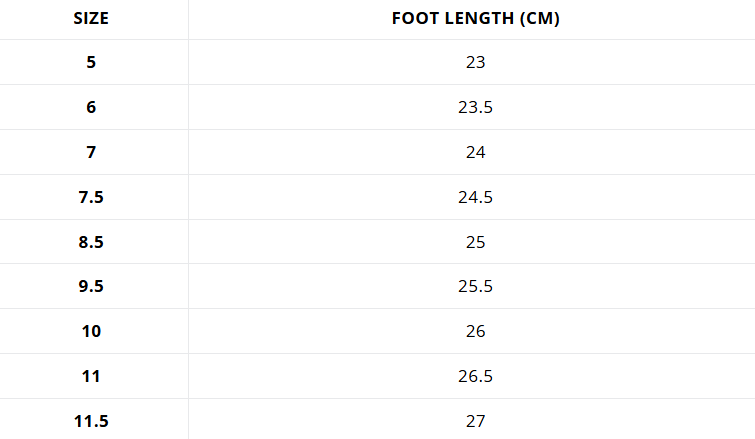The width and height of the screenshot is (755, 439).
Task: Select the 25.5 foot length cell
Action: pyautogui.click(x=475, y=287)
